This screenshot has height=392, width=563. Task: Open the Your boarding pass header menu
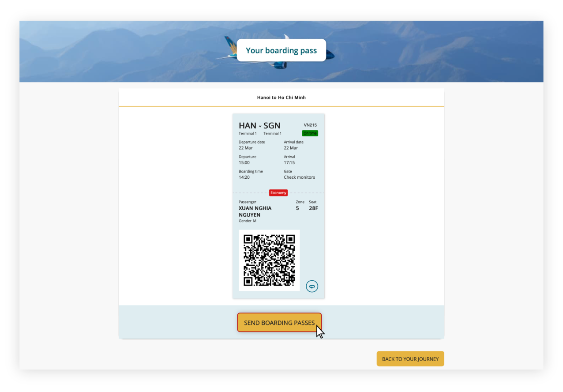tap(281, 50)
